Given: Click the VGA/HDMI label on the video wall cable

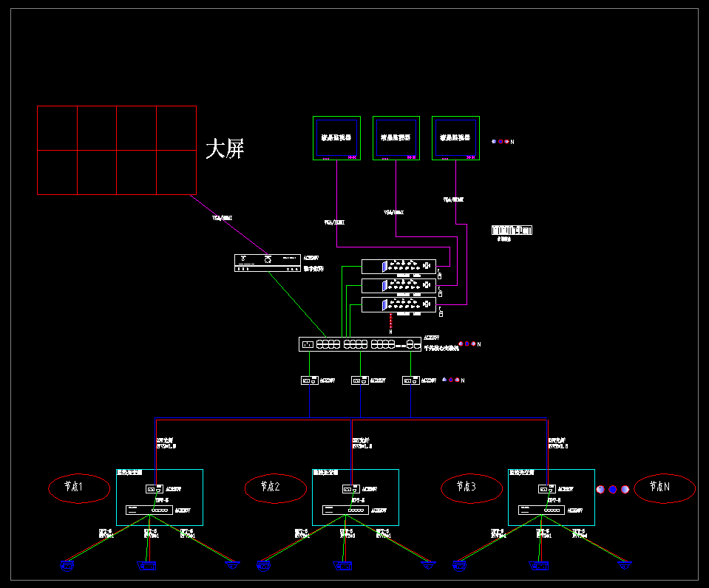Looking at the screenshot, I should click(x=222, y=218).
